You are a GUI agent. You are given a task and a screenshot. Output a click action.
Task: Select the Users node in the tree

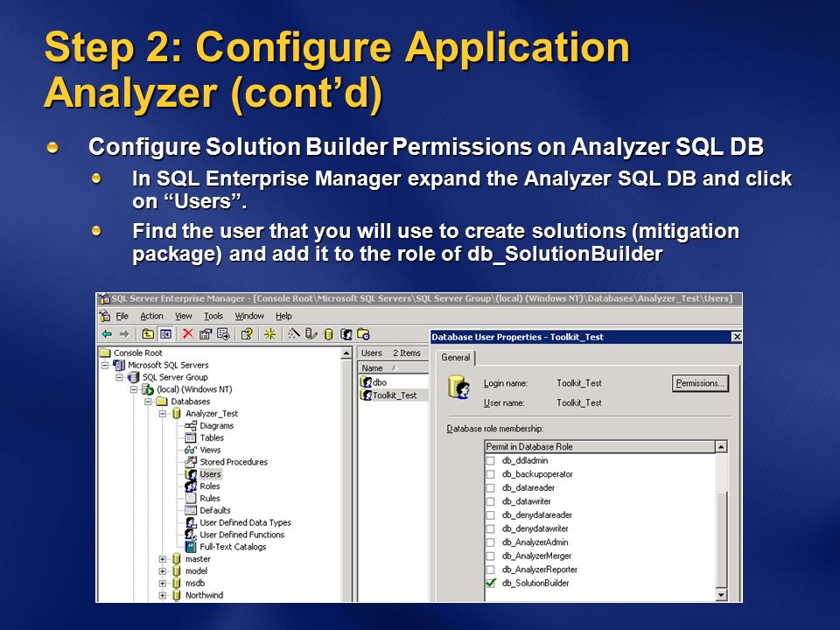point(210,474)
